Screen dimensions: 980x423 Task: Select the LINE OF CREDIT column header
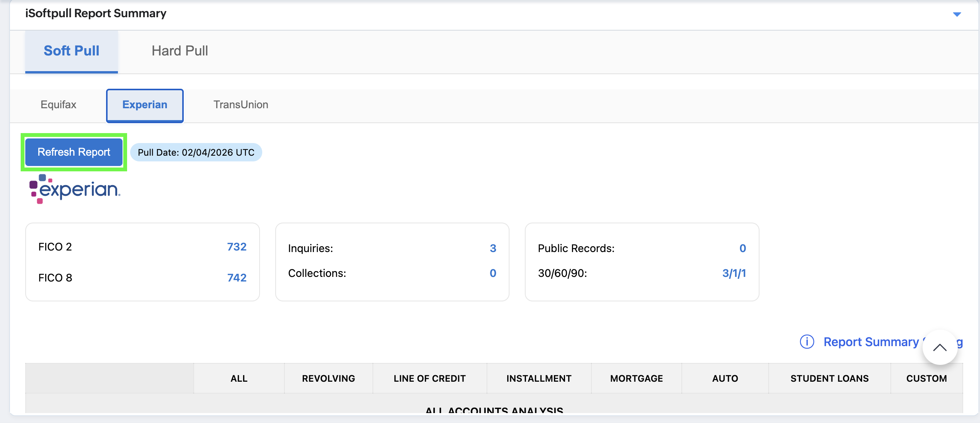coord(430,378)
